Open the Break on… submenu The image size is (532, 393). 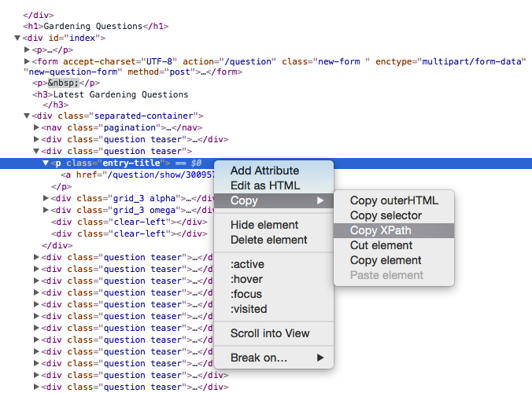258,358
